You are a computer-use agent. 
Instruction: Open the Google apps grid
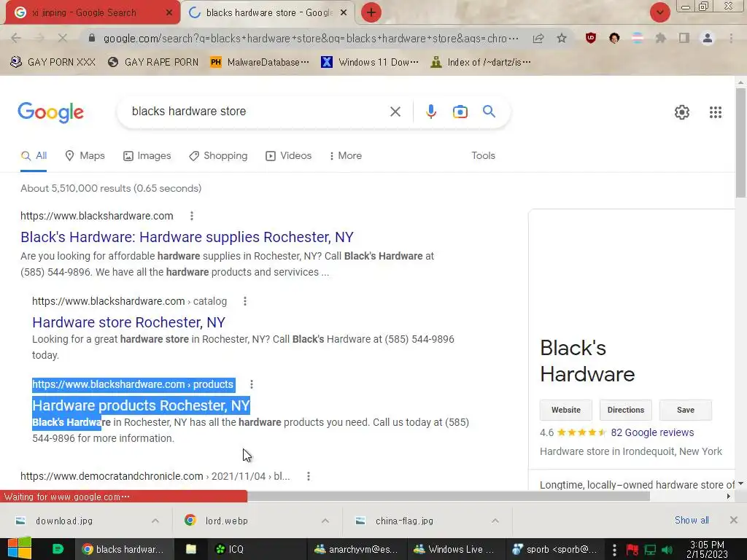pyautogui.click(x=715, y=112)
